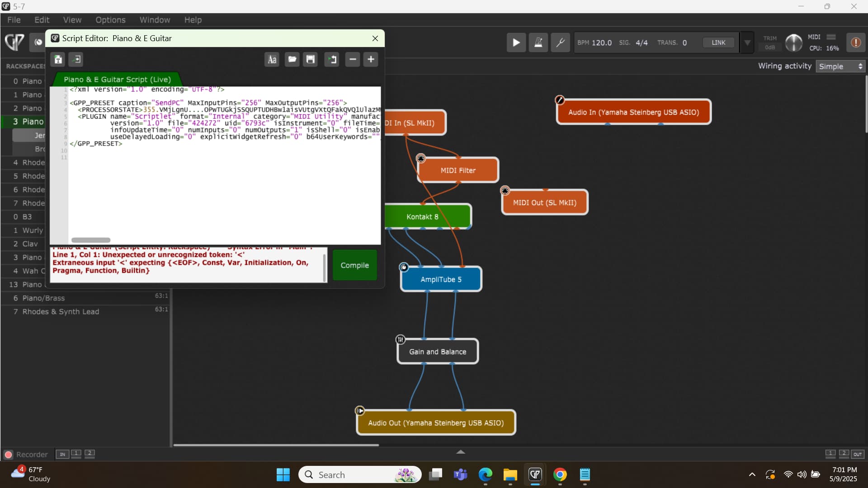Select rackspace 0 B3
868x488 pixels.
tap(24, 217)
